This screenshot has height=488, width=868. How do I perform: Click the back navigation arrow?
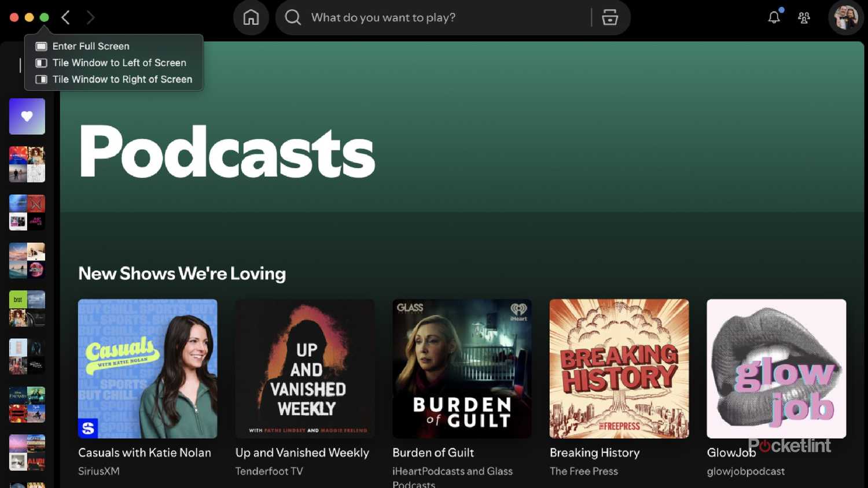point(66,17)
